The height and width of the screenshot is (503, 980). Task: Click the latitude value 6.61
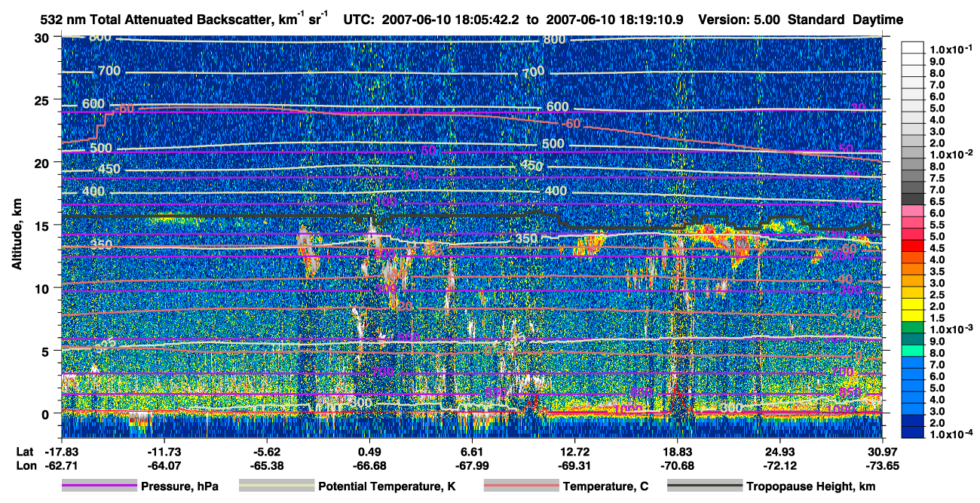click(x=472, y=452)
